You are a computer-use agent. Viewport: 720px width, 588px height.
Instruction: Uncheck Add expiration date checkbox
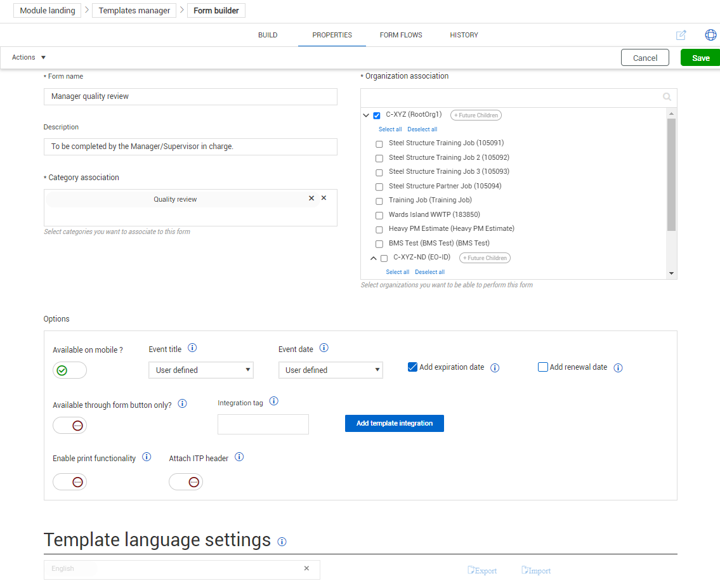tap(412, 367)
